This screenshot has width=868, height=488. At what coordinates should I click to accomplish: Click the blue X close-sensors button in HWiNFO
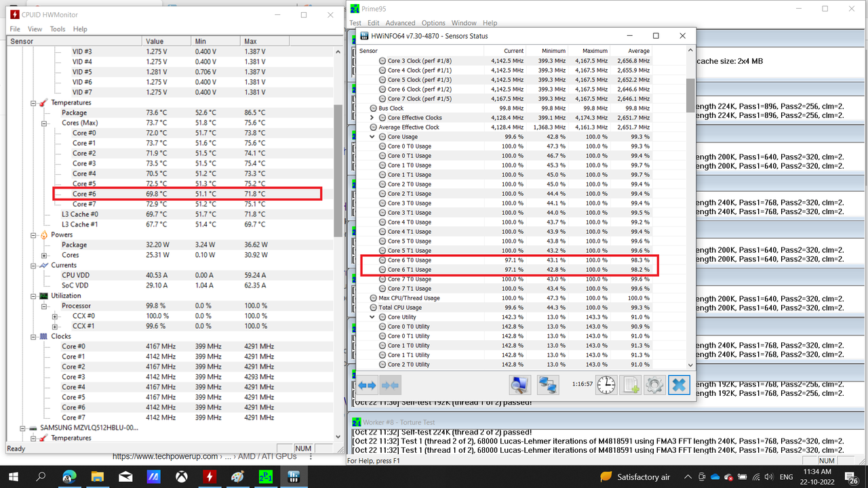[679, 385]
